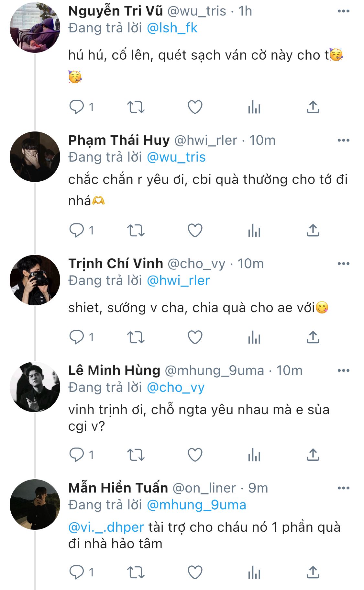Reply to Phạm Thái Huy's tweet
Viewport: 364px width, 590px height.
[77, 231]
